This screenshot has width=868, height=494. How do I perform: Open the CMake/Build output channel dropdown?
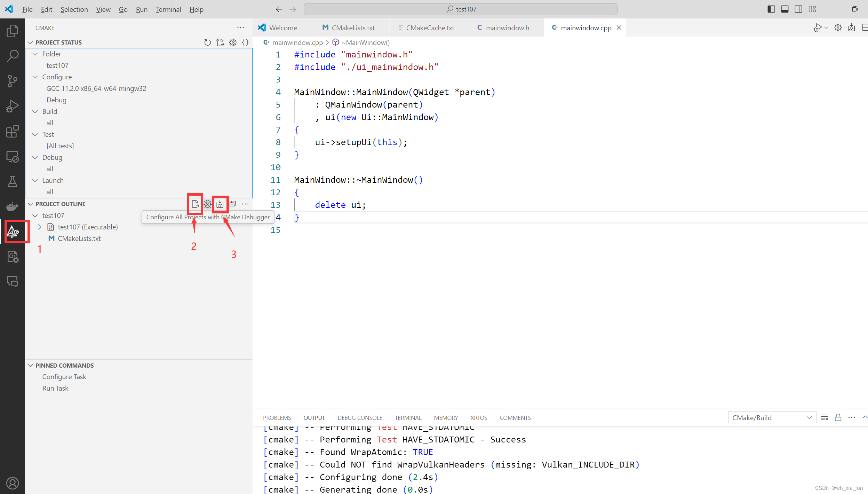click(772, 417)
